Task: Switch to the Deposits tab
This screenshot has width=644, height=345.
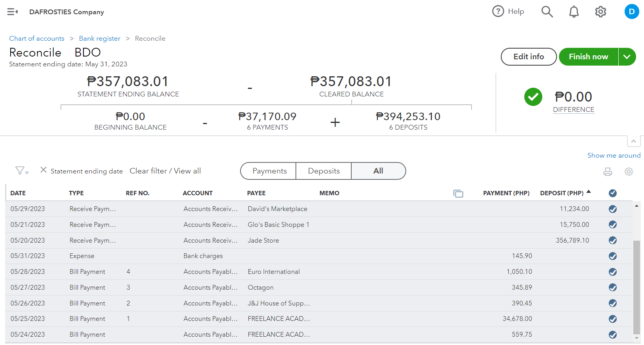Action: pos(324,171)
